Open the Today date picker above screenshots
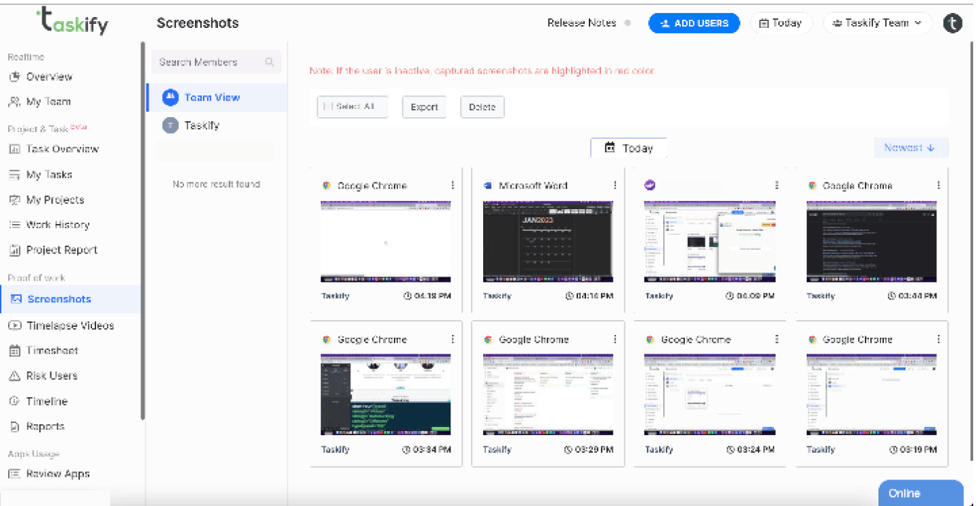 (628, 148)
